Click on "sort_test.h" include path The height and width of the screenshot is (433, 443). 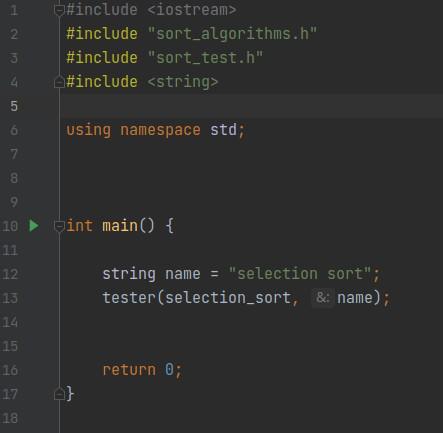205,58
